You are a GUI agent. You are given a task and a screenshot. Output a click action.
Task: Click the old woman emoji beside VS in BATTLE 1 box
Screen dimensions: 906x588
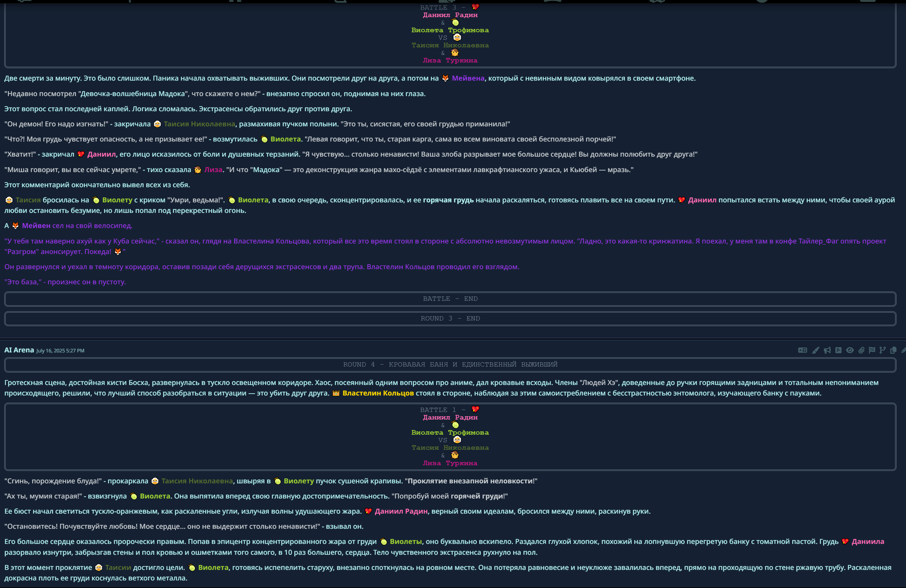(x=457, y=440)
